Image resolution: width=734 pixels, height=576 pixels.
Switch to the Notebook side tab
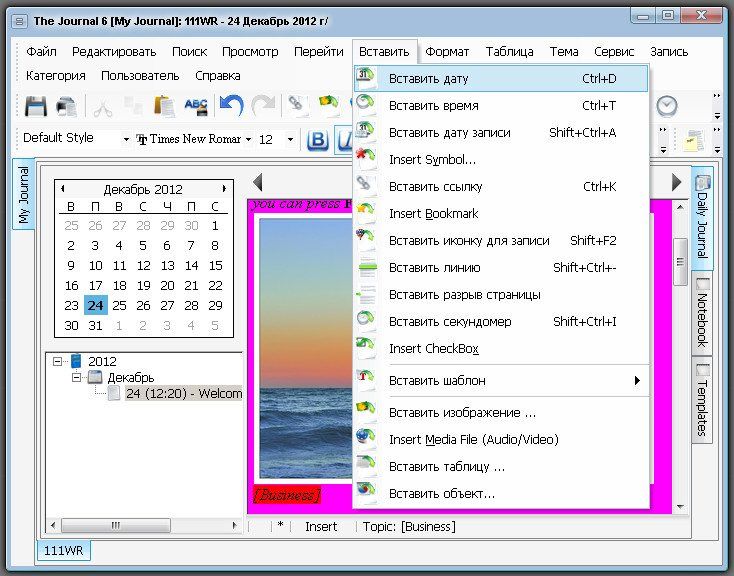click(x=702, y=312)
